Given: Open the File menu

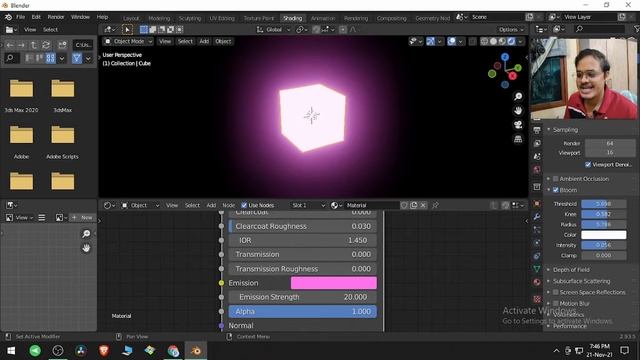Looking at the screenshot, I should coord(20,17).
